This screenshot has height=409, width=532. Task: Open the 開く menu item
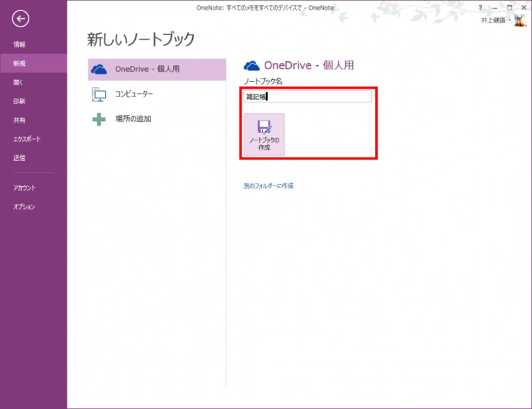18,82
